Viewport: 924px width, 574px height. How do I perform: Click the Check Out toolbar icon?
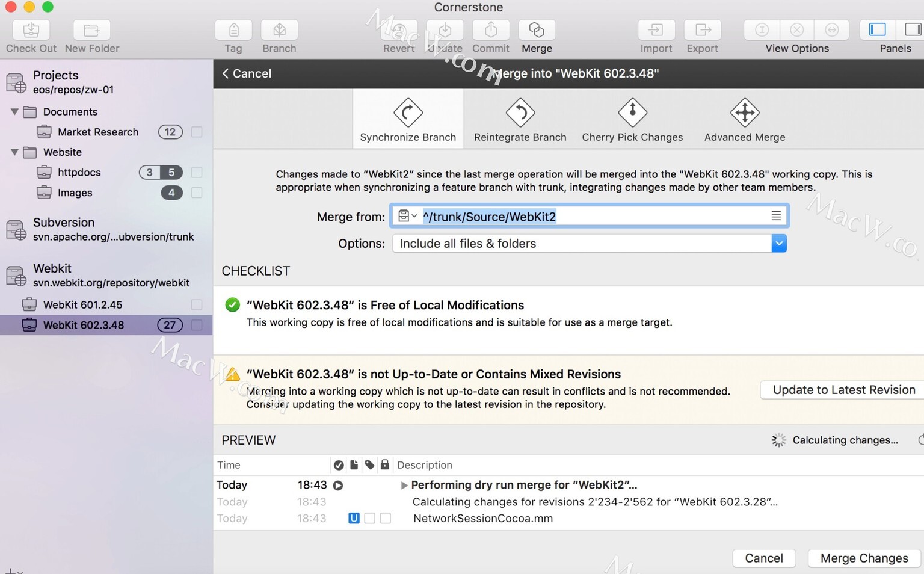tap(31, 29)
